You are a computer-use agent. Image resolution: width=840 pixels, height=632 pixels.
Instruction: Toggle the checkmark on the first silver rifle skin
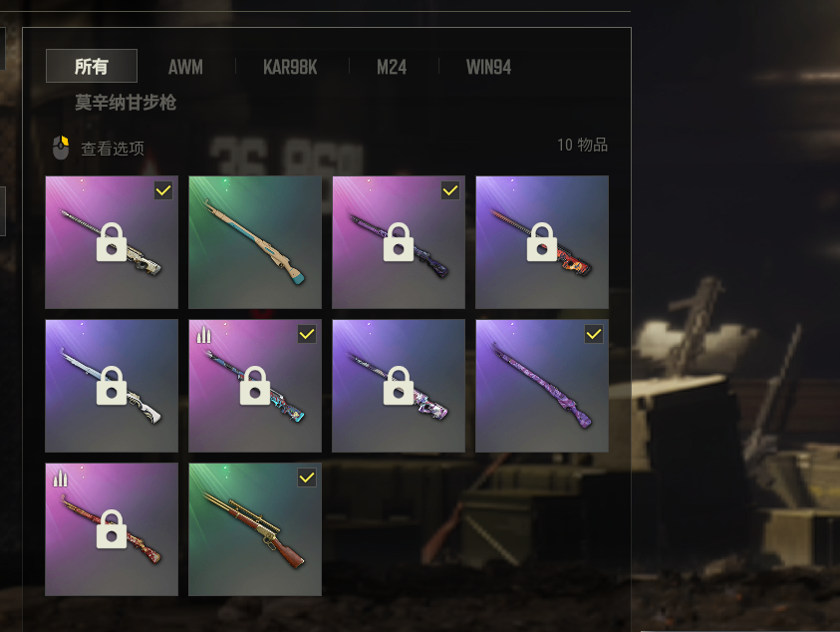click(x=163, y=190)
